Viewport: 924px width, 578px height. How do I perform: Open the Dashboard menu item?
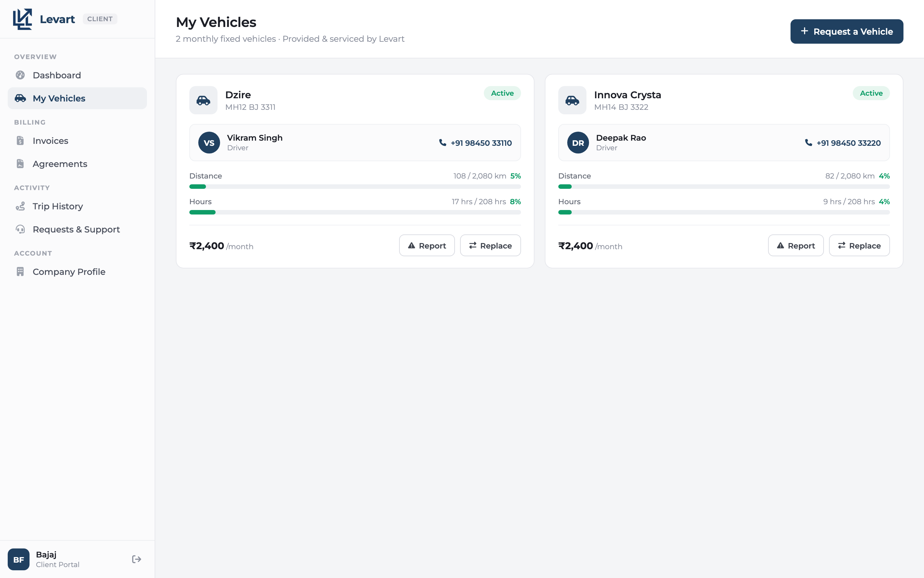(77, 75)
